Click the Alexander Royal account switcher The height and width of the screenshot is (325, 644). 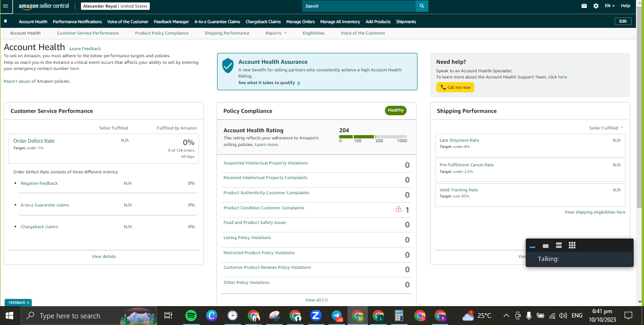[x=115, y=6]
